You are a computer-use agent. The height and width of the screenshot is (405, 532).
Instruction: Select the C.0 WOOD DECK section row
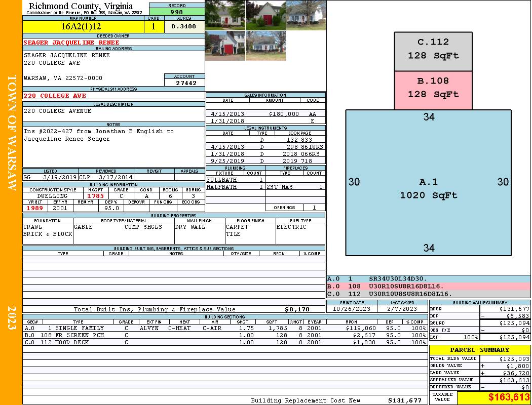tap(224, 342)
